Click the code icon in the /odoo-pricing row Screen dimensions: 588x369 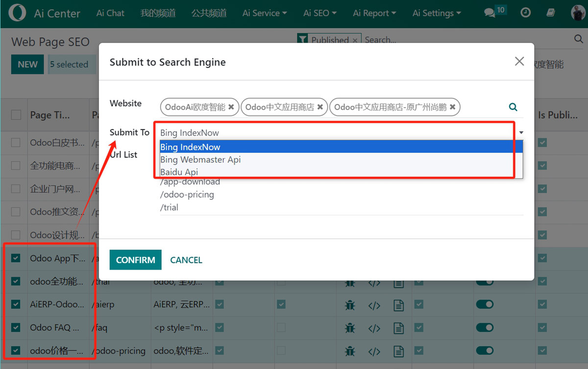374,351
